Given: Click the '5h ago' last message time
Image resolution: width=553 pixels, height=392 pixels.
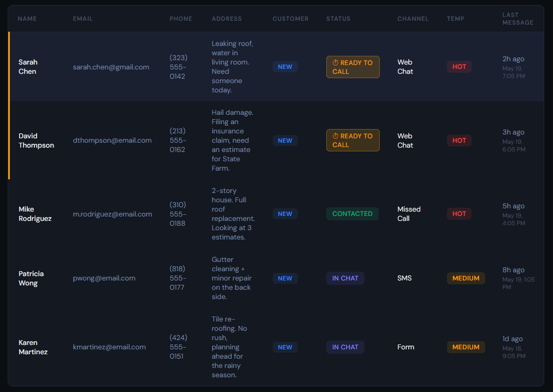Looking at the screenshot, I should click(513, 206).
